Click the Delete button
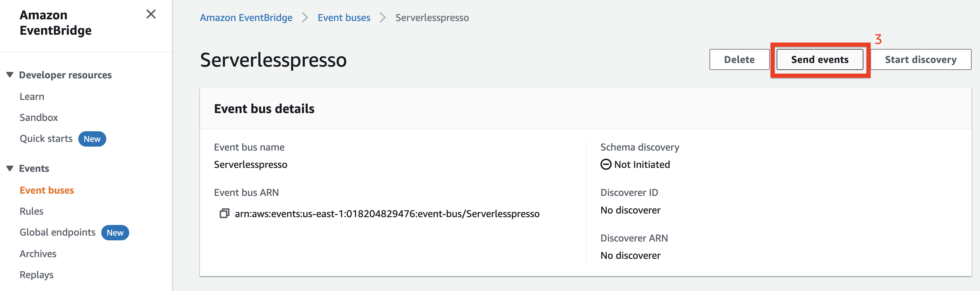980x291 pixels. coord(739,59)
